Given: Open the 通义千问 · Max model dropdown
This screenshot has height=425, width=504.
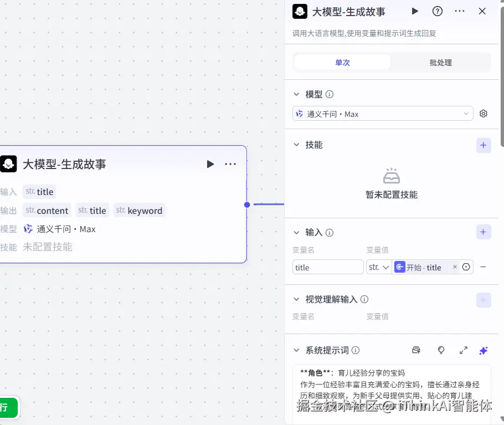Looking at the screenshot, I should [382, 113].
